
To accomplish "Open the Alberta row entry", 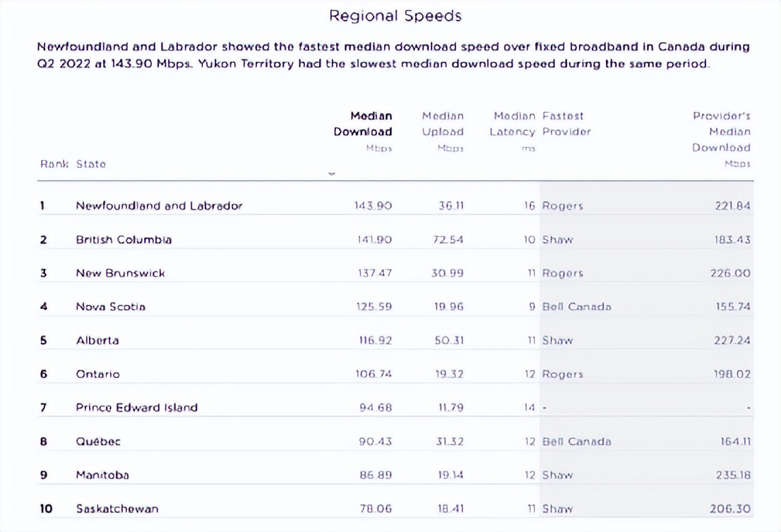I will (97, 340).
